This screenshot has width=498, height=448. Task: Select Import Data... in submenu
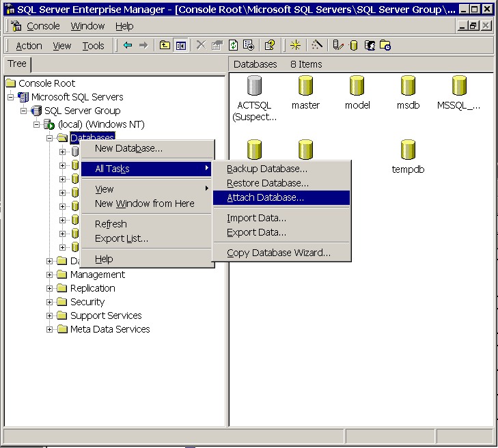281,218
